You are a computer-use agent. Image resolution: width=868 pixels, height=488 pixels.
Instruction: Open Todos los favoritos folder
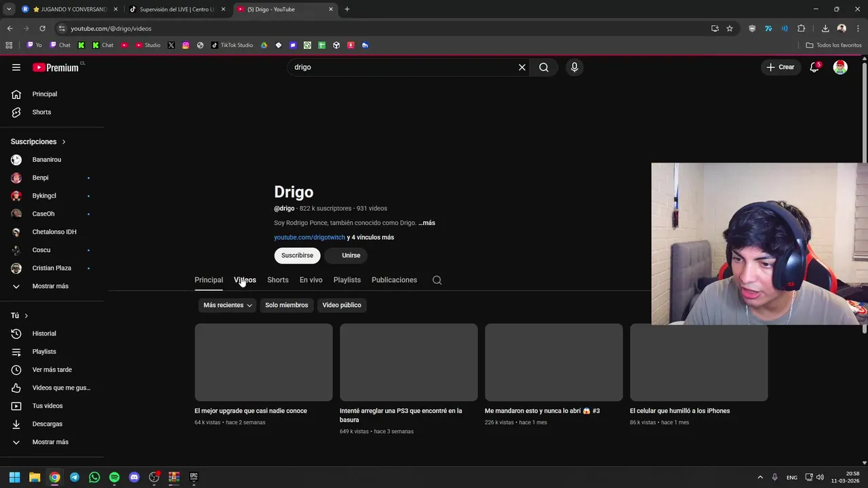pyautogui.click(x=833, y=45)
